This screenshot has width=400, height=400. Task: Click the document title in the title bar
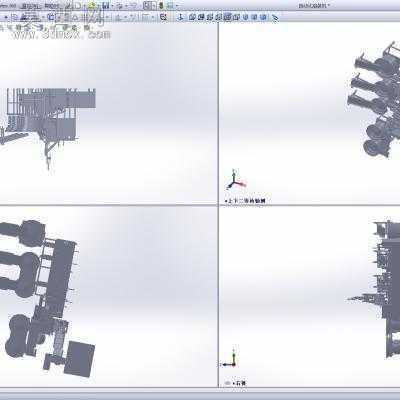pyautogui.click(x=314, y=5)
